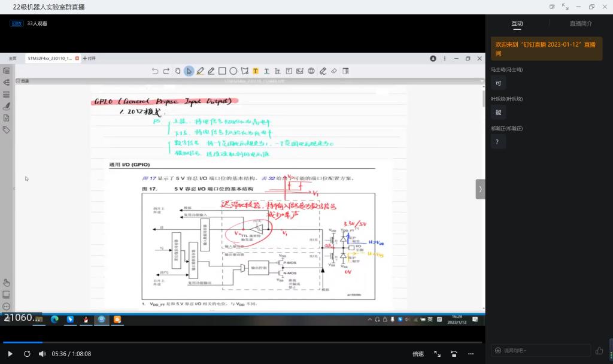The image size is (613, 364).
Task: Click the screen cast icon in player bar
Action: pos(454,354)
